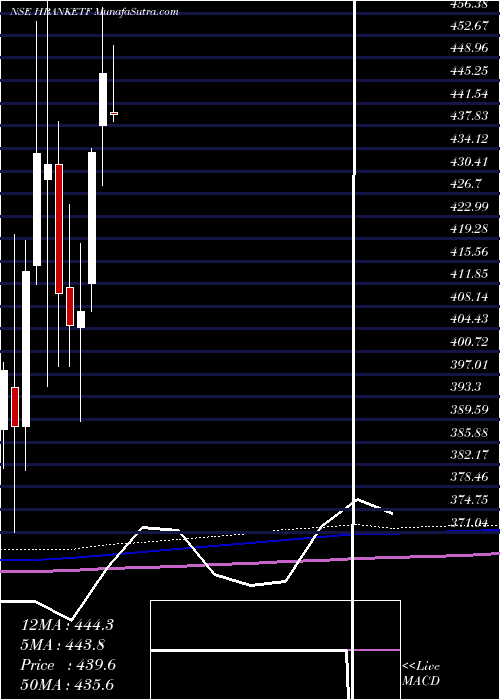Click the 434.12 price axis label
This screenshot has height=700, width=500.
(469, 139)
